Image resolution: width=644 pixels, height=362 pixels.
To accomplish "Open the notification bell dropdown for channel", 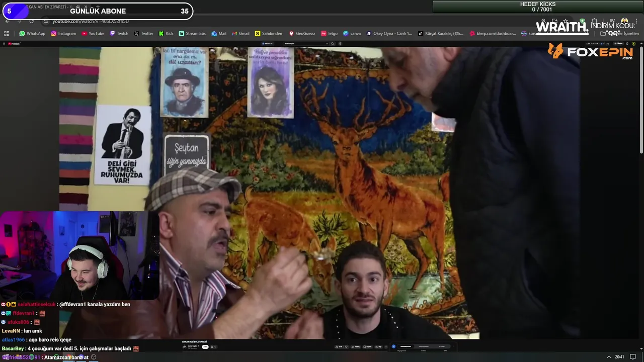I will 213,347.
